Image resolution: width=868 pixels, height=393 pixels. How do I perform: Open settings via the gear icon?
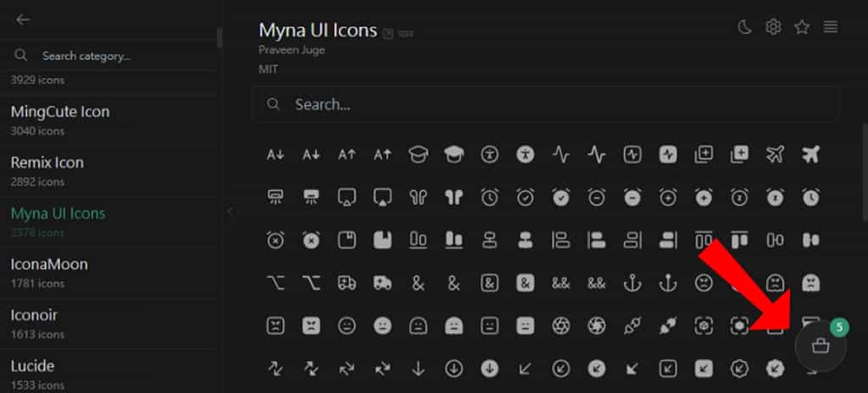pyautogui.click(x=773, y=26)
